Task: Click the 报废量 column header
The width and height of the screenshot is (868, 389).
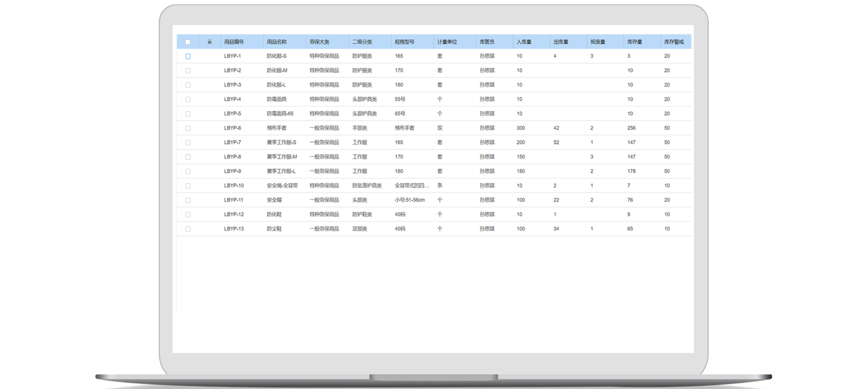Action: point(598,42)
